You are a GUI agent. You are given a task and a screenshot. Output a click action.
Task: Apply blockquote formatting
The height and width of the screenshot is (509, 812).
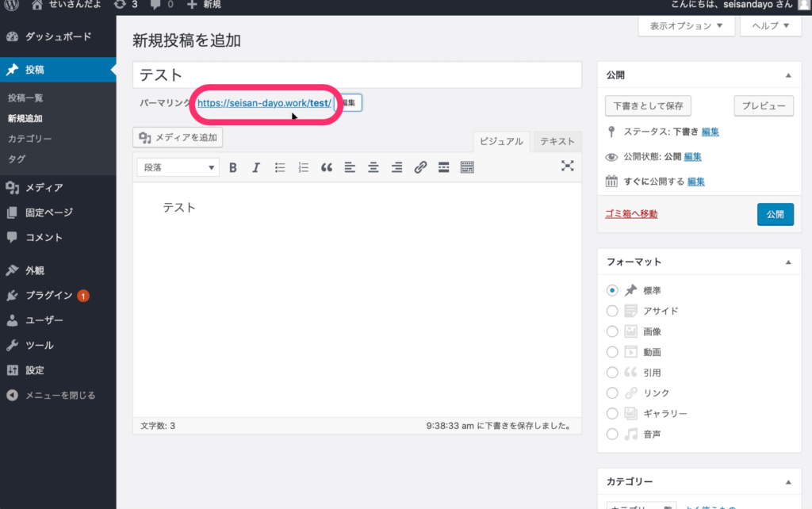[x=326, y=167]
